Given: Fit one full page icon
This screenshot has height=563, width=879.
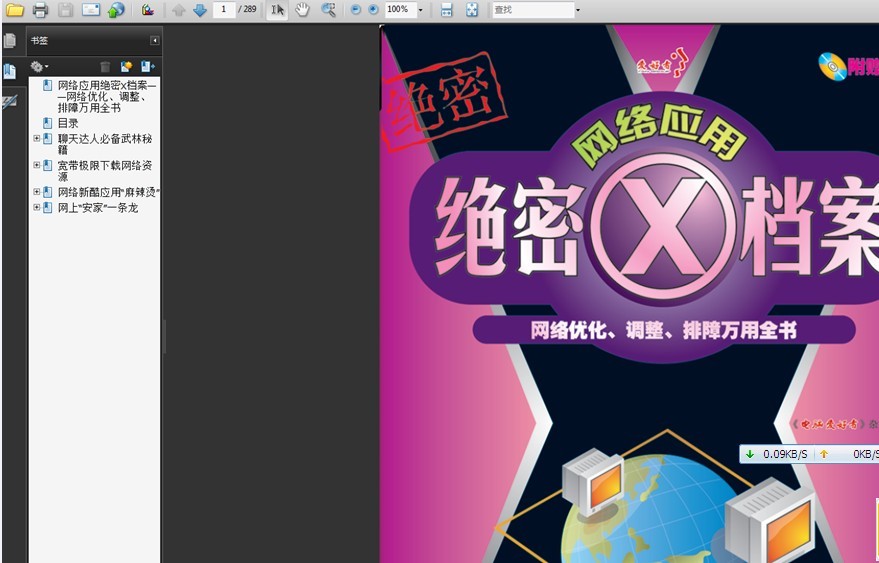Looking at the screenshot, I should pyautogui.click(x=472, y=10).
